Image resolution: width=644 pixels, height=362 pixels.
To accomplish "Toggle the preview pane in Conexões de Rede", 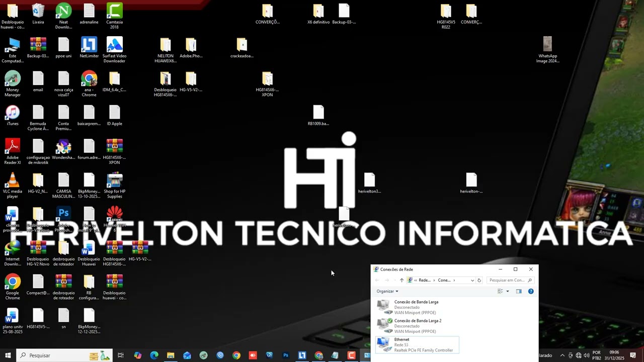I will (x=519, y=291).
